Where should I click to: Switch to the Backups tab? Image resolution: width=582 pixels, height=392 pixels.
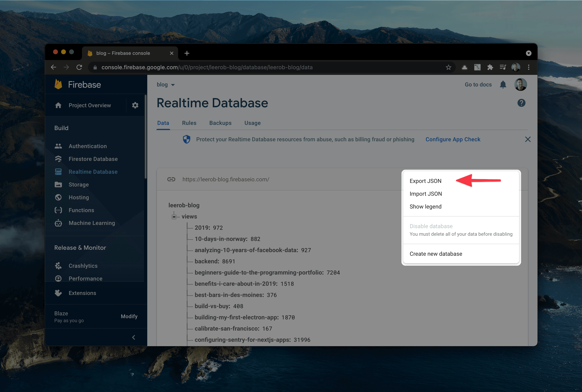[220, 123]
